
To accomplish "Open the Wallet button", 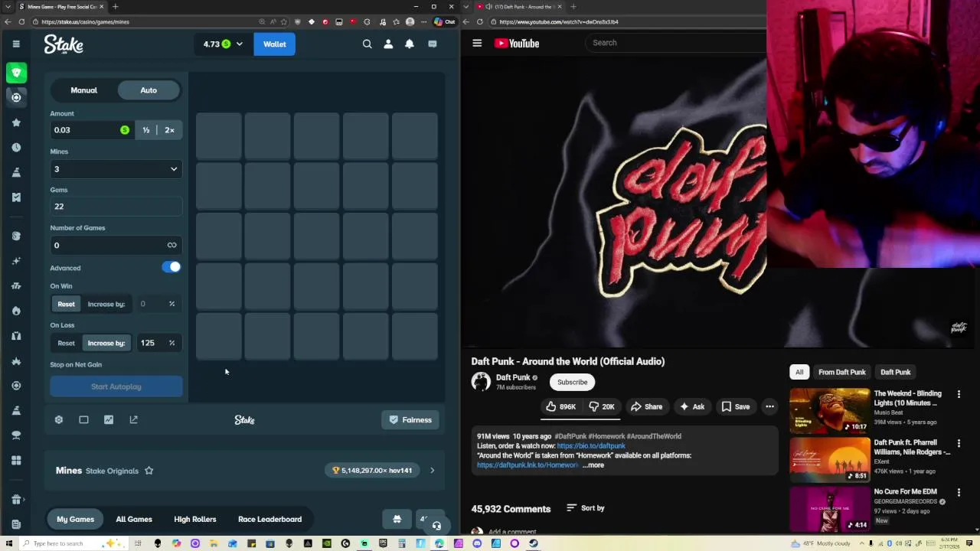I will 275,44.
